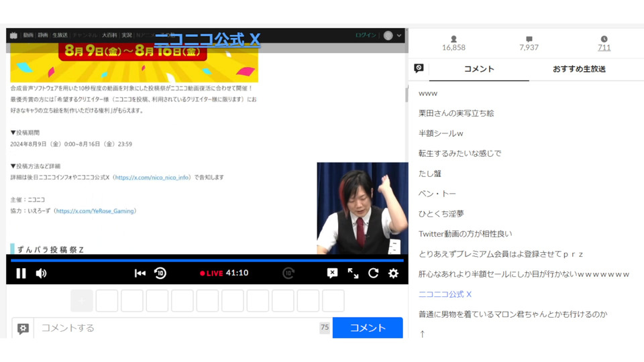Click the 75 character counter

tap(325, 327)
